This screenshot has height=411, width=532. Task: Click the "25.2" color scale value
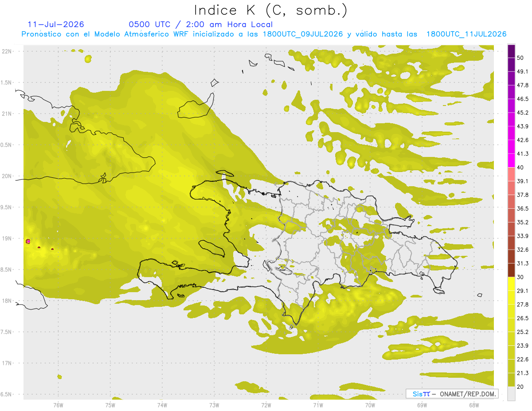tap(523, 332)
